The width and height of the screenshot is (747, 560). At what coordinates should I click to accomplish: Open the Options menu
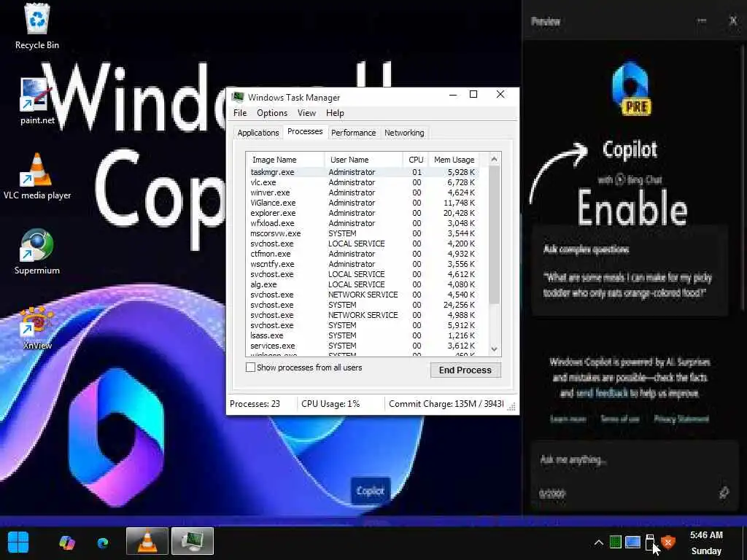point(272,113)
